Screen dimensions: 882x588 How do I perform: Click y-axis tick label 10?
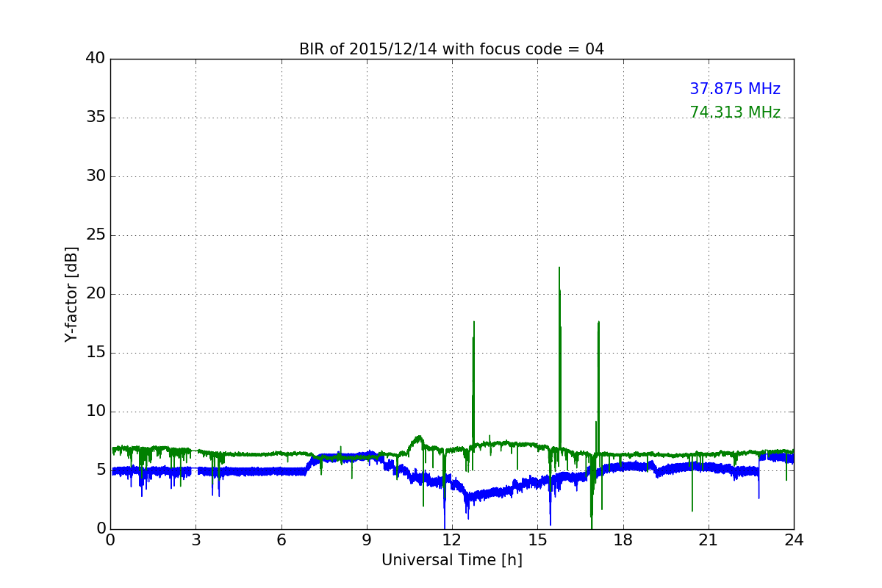point(96,412)
